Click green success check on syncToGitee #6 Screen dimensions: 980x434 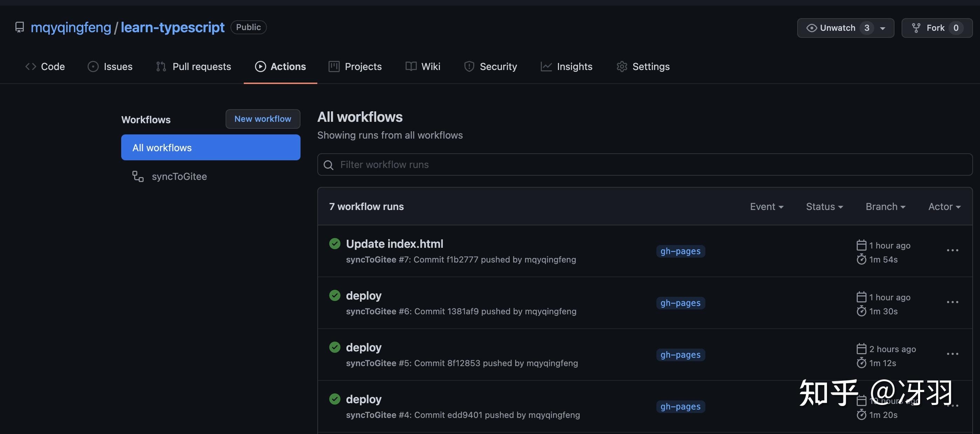pyautogui.click(x=335, y=295)
